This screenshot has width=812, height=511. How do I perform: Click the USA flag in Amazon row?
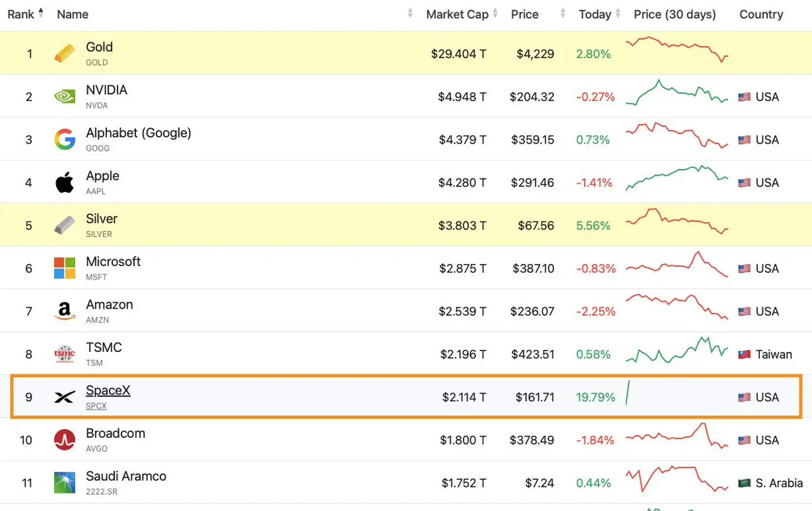744,311
